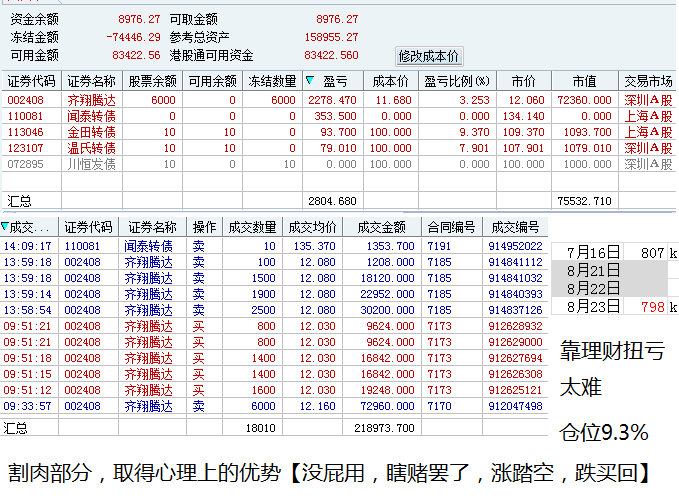Click the red 798 value beside 8月23日
The height and width of the screenshot is (498, 679).
click(653, 307)
